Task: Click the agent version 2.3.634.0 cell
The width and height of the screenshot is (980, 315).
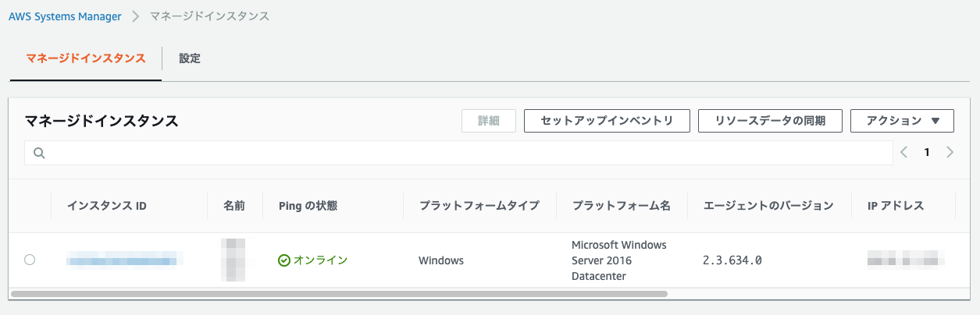Action: point(732,260)
